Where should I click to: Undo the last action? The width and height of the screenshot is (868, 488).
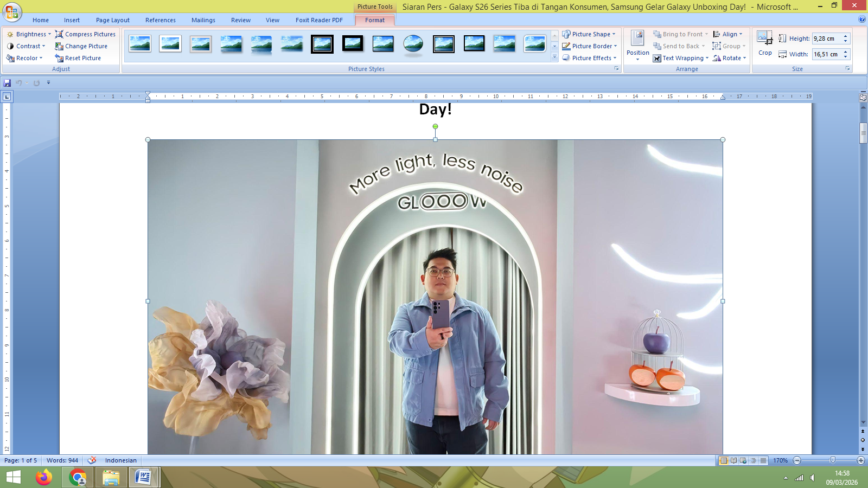tap(19, 83)
